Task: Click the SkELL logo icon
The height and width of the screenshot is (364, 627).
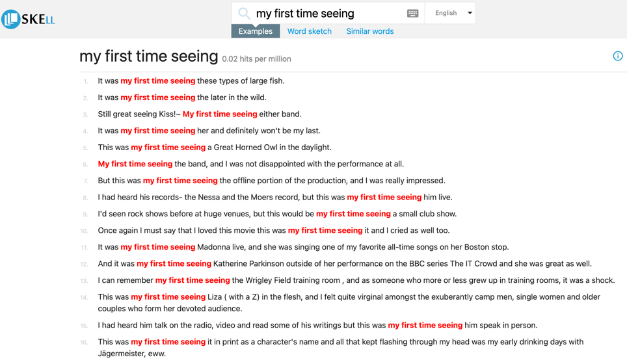Action: click(x=11, y=19)
